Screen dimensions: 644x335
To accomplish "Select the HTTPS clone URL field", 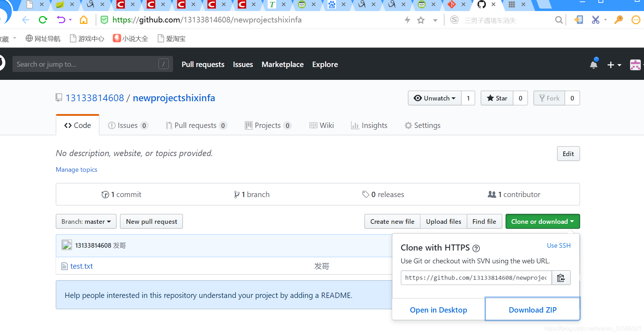I will pos(476,278).
